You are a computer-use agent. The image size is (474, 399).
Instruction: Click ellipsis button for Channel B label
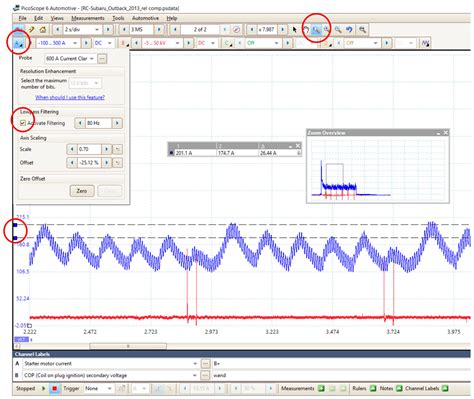point(206,376)
